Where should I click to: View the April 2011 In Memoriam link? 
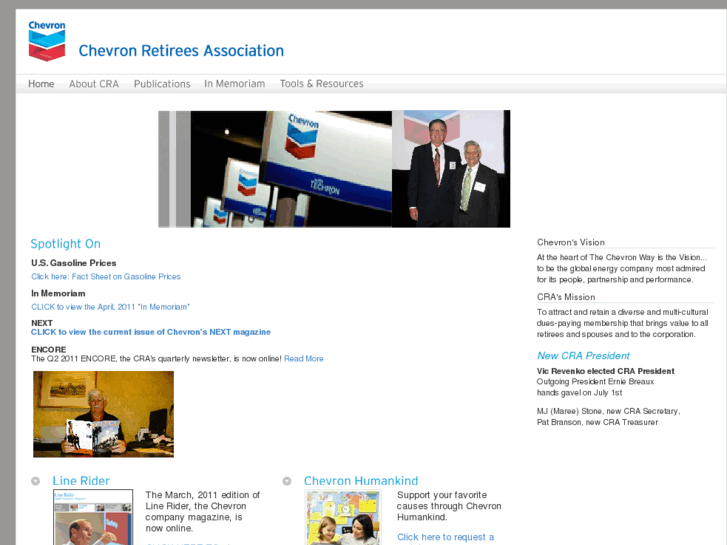pos(110,307)
